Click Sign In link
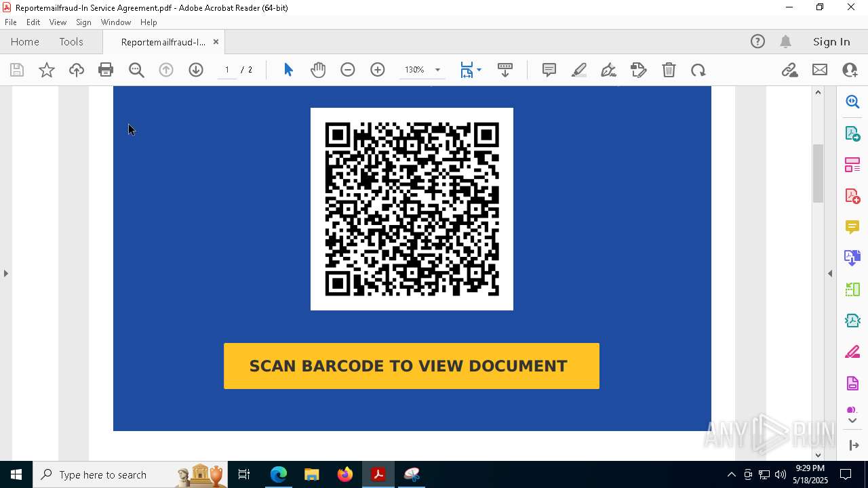868x488 pixels. 831,41
